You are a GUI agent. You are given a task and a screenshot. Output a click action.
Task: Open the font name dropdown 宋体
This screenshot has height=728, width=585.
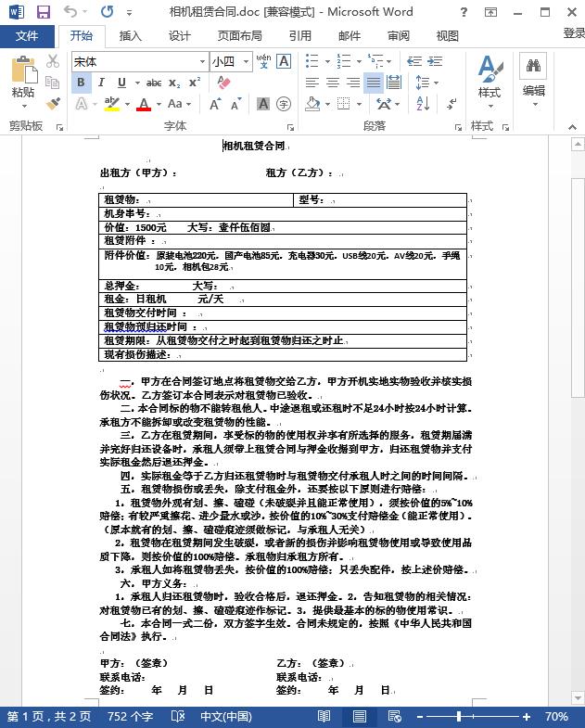(x=202, y=61)
